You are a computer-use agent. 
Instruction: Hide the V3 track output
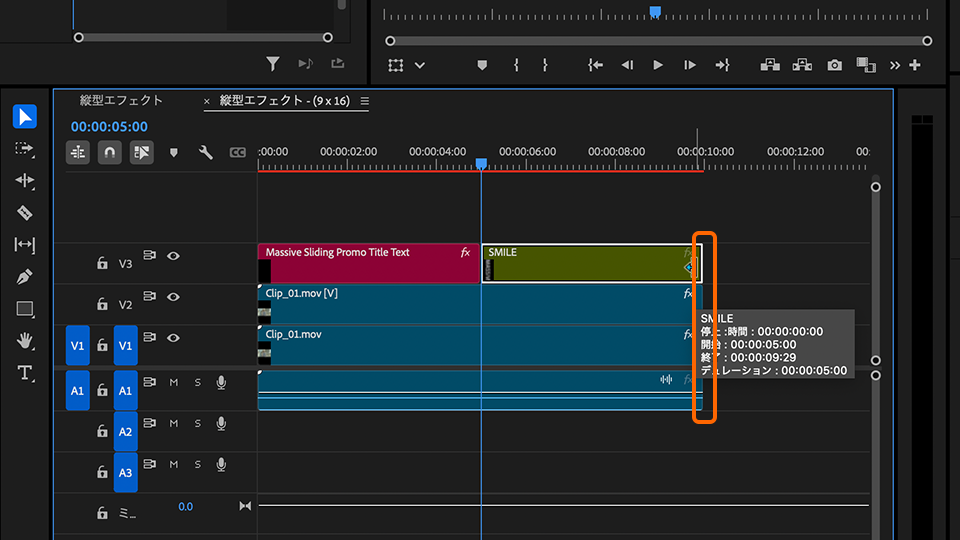coord(173,255)
